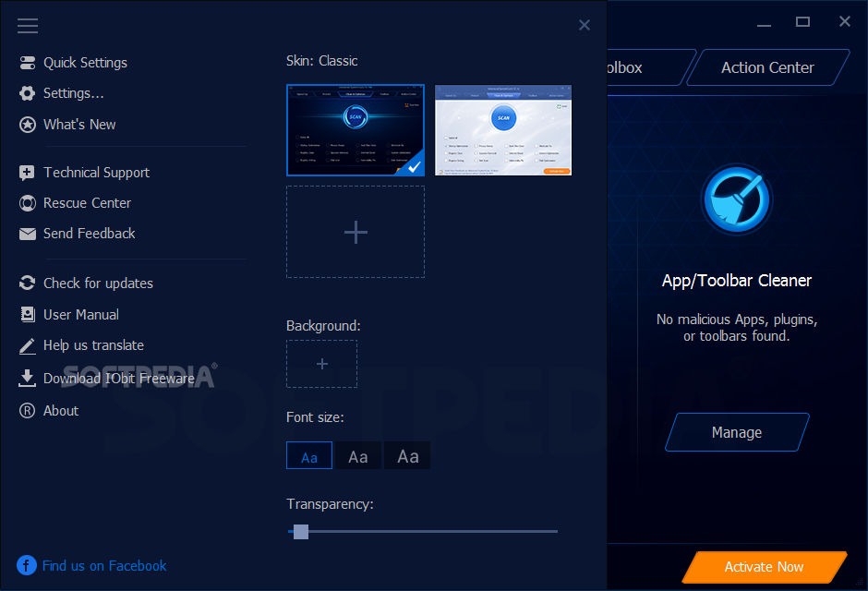Add a custom skin with the large plus box
The width and height of the screenshot is (868, 591).
point(356,232)
